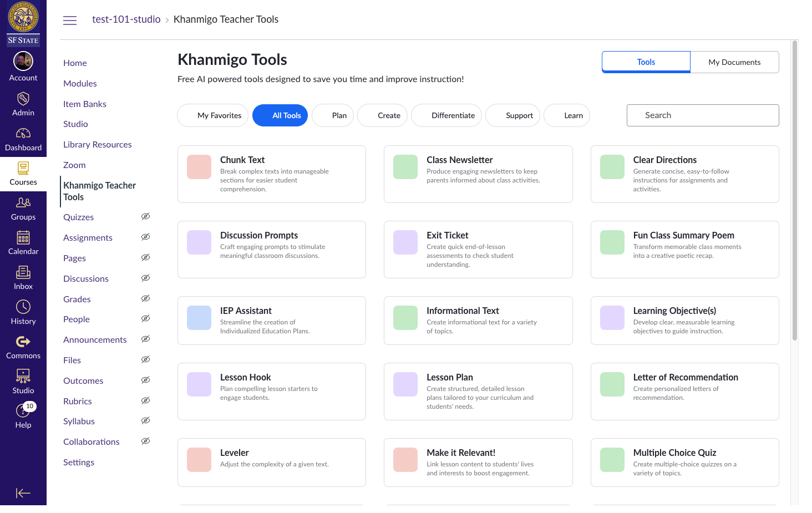Open the Syllabus course menu link
812x513 pixels.
pyautogui.click(x=79, y=421)
